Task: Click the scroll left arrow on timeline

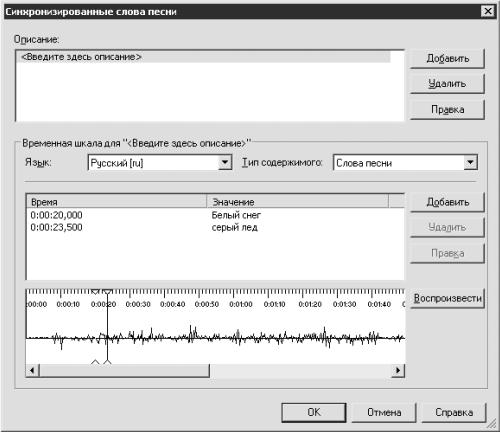Action: (x=32, y=370)
